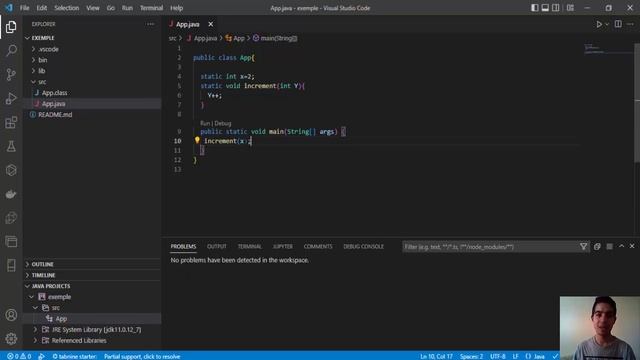Open the File menu
Viewport: 640px width, 360px height.
coord(24,8)
